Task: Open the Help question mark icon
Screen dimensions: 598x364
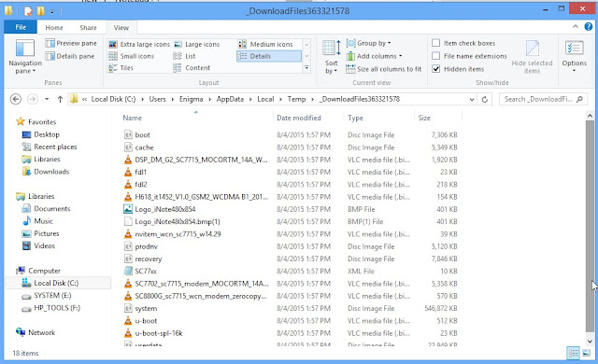Action: coord(589,26)
